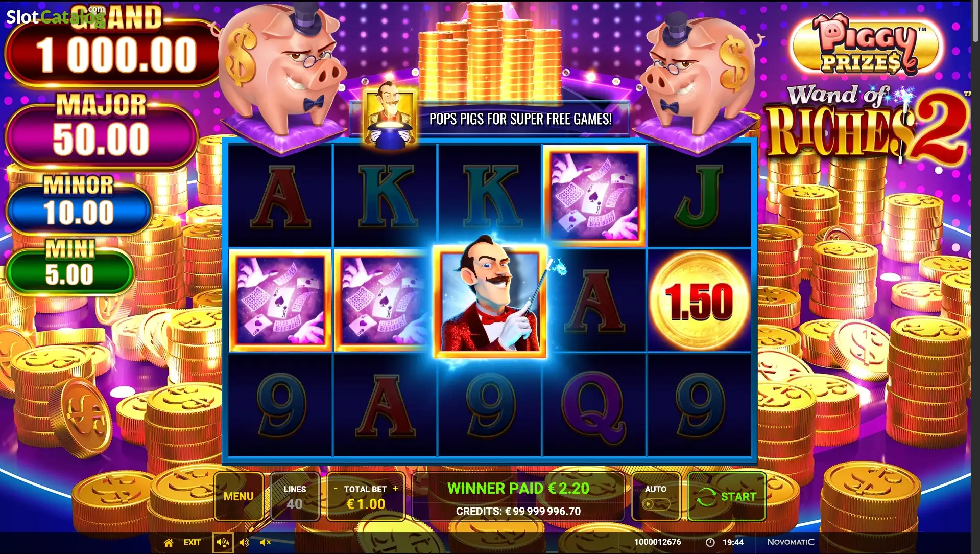Screen dimensions: 980x554
Task: Open the clock icon near 19:44
Action: coord(710,542)
